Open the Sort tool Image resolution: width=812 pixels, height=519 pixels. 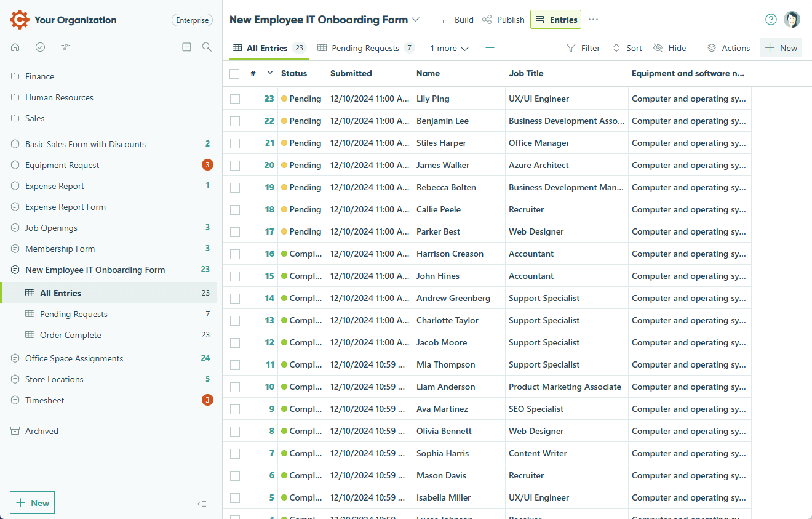(x=627, y=48)
